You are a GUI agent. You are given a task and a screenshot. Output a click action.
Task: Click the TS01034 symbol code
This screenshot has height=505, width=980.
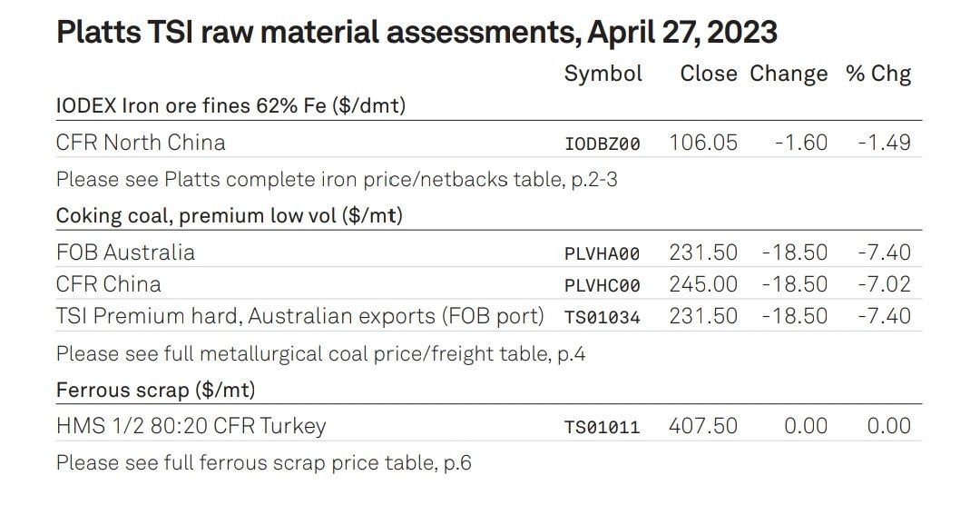tap(603, 318)
